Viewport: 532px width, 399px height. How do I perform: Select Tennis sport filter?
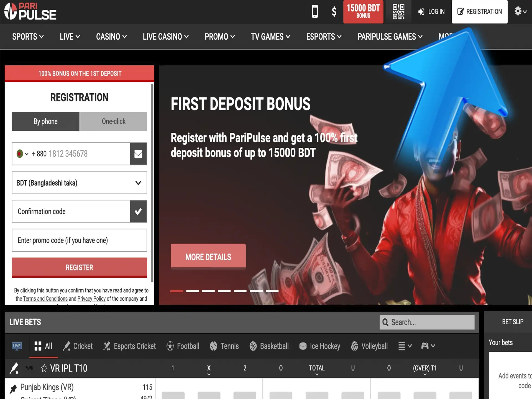point(224,346)
